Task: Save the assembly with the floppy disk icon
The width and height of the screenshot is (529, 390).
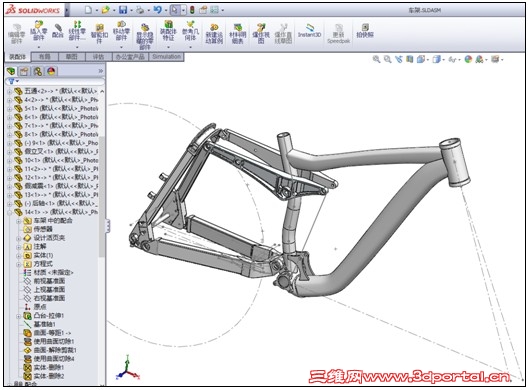Action: pos(123,10)
